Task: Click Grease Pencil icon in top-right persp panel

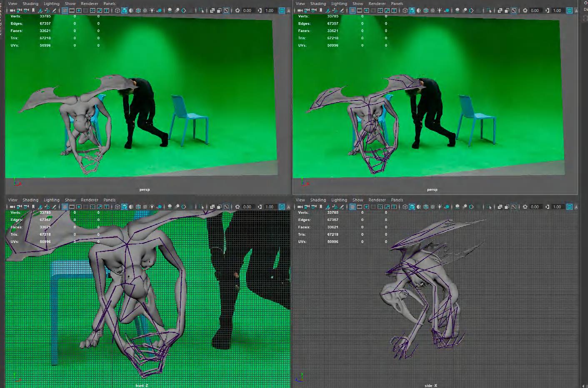Action: (342, 10)
